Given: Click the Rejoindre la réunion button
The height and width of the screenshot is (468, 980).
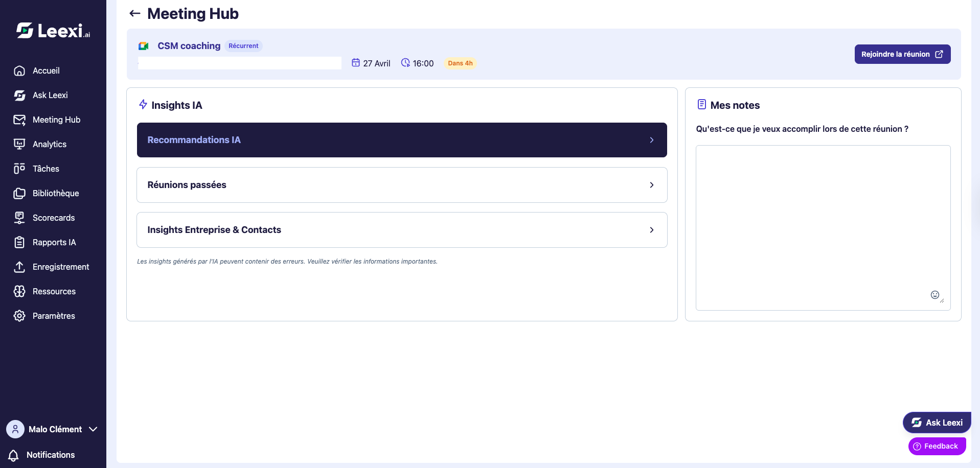Looking at the screenshot, I should (x=902, y=54).
